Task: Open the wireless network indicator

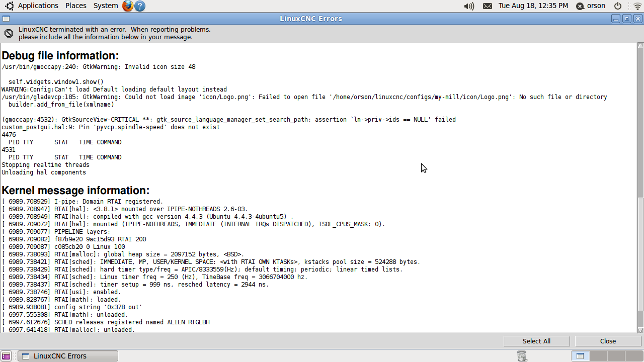Action: [637, 6]
